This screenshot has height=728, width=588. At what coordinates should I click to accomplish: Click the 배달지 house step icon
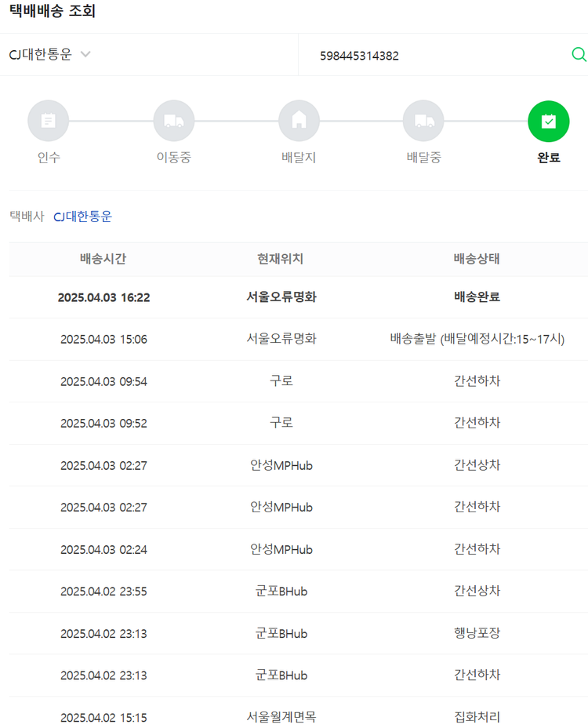[299, 121]
